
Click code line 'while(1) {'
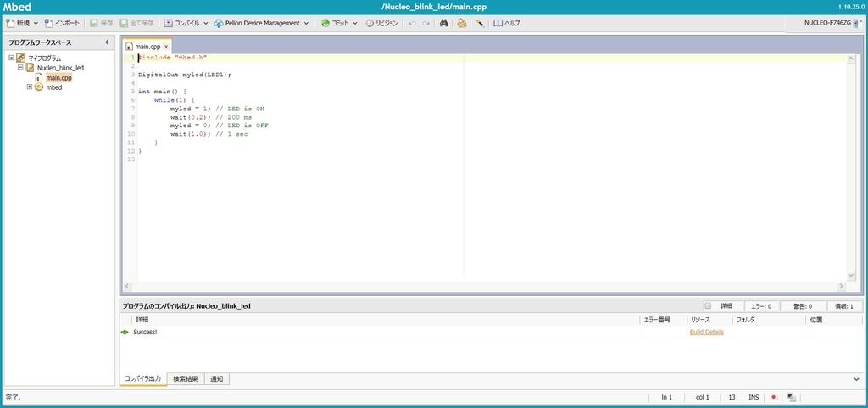point(175,100)
